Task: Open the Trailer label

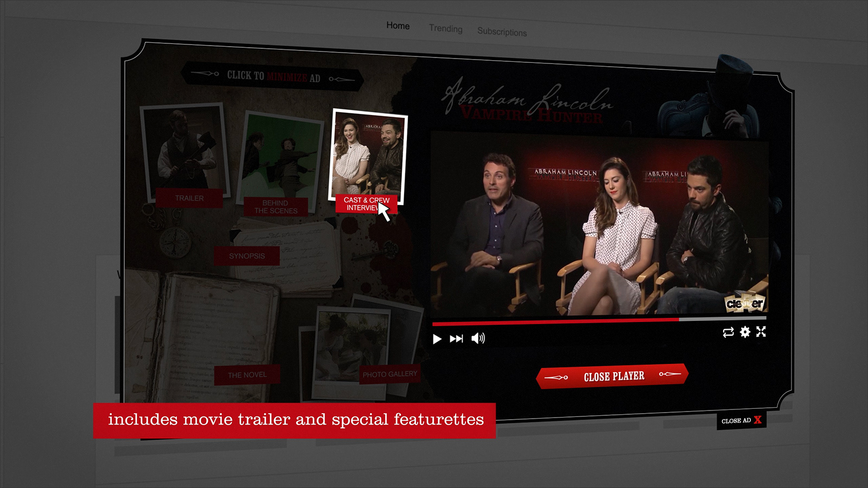Action: [189, 198]
